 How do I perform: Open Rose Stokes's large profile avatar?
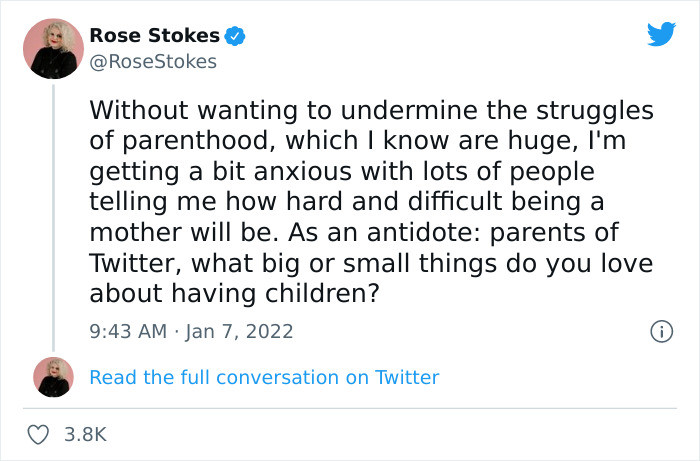click(x=53, y=48)
